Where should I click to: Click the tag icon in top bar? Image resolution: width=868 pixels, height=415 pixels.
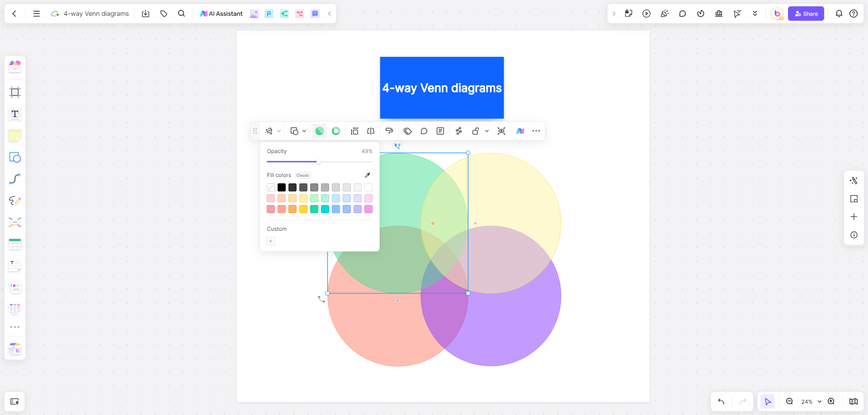pyautogui.click(x=164, y=14)
